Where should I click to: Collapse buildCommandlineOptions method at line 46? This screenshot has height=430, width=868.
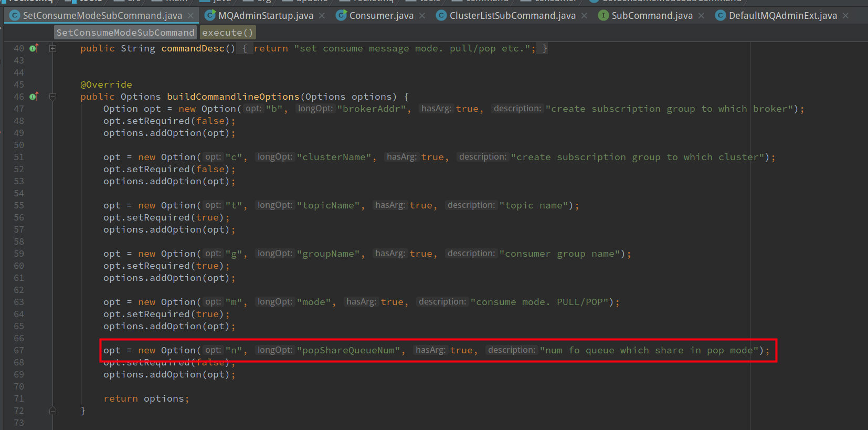[x=52, y=97]
